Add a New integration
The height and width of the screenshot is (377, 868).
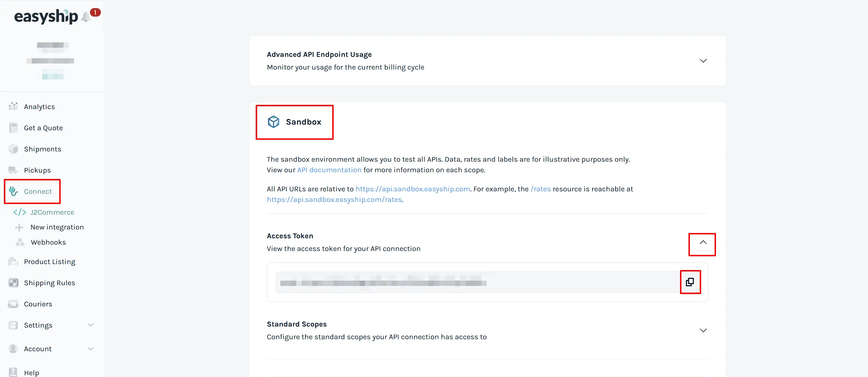[57, 227]
